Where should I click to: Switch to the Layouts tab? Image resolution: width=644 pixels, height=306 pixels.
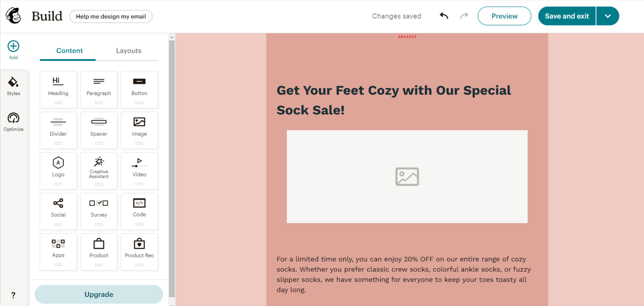click(129, 51)
